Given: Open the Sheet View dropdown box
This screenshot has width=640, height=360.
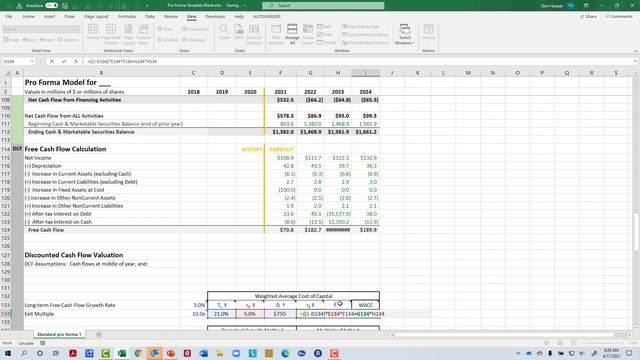Looking at the screenshot, I should tap(41, 29).
